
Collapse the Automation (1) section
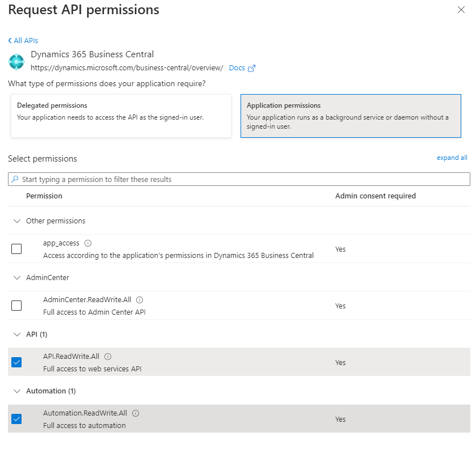pos(16,391)
